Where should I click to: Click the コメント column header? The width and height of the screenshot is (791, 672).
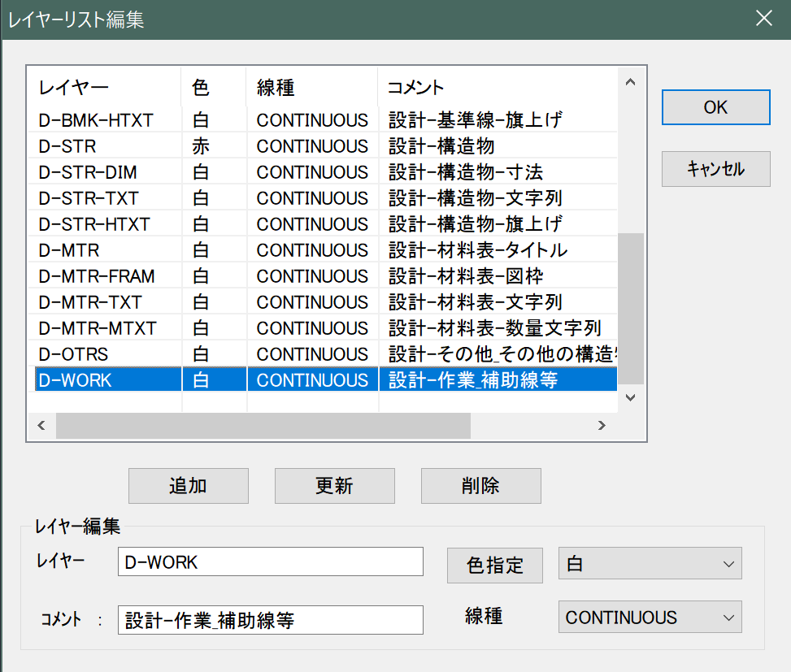click(498, 88)
